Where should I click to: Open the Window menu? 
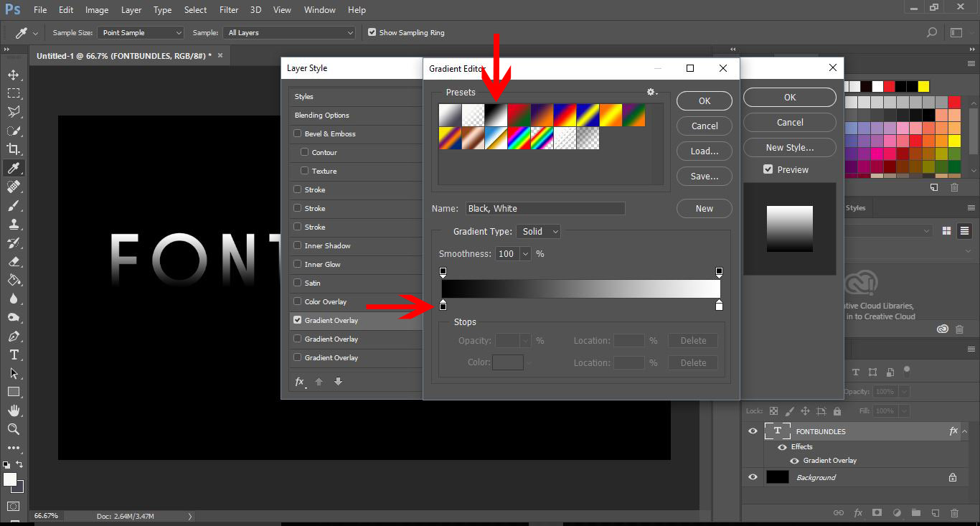(x=319, y=10)
